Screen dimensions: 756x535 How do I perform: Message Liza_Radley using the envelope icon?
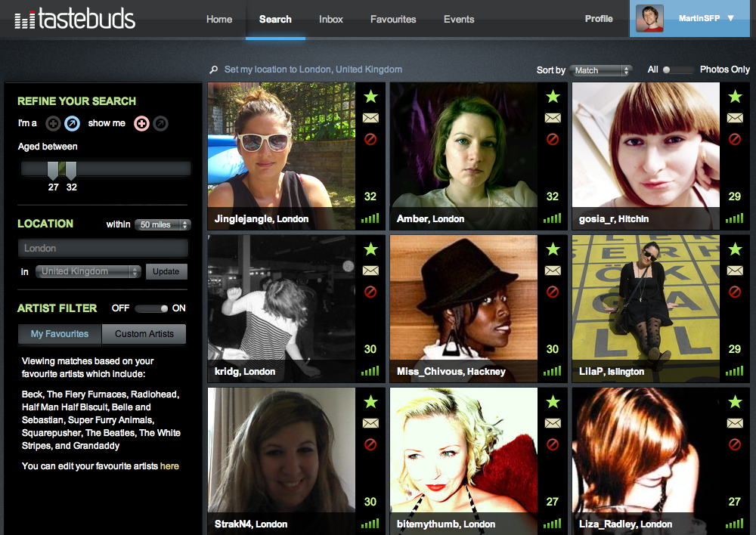[736, 423]
